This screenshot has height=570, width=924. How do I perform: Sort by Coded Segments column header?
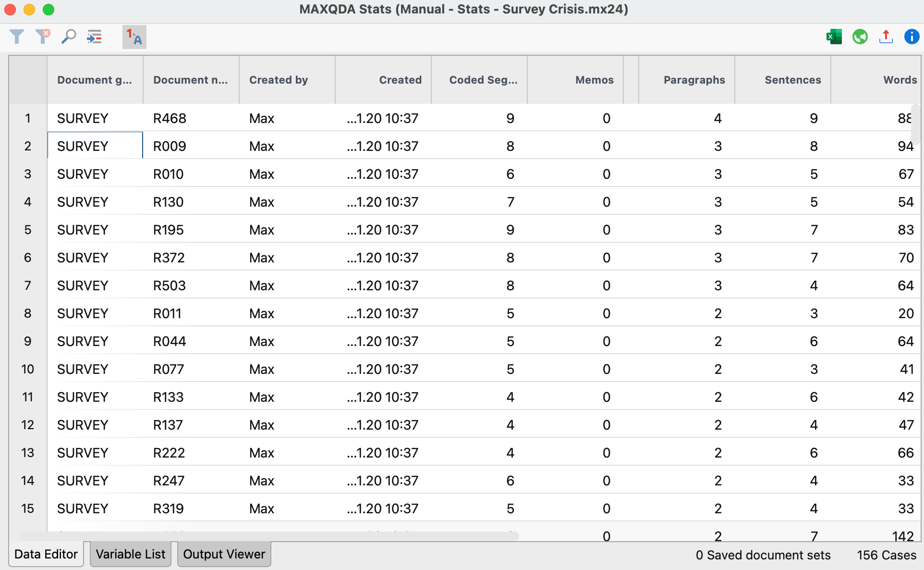(x=483, y=80)
